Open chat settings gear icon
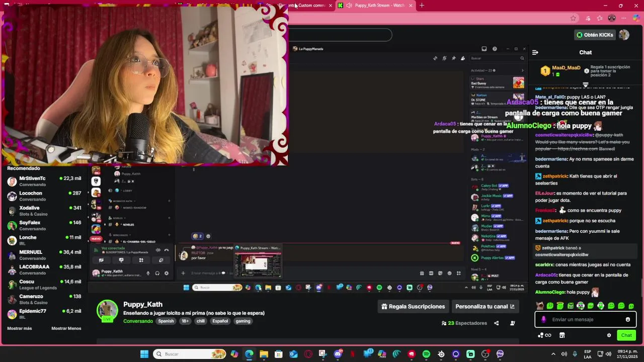This screenshot has width=644, height=362. coord(609,335)
